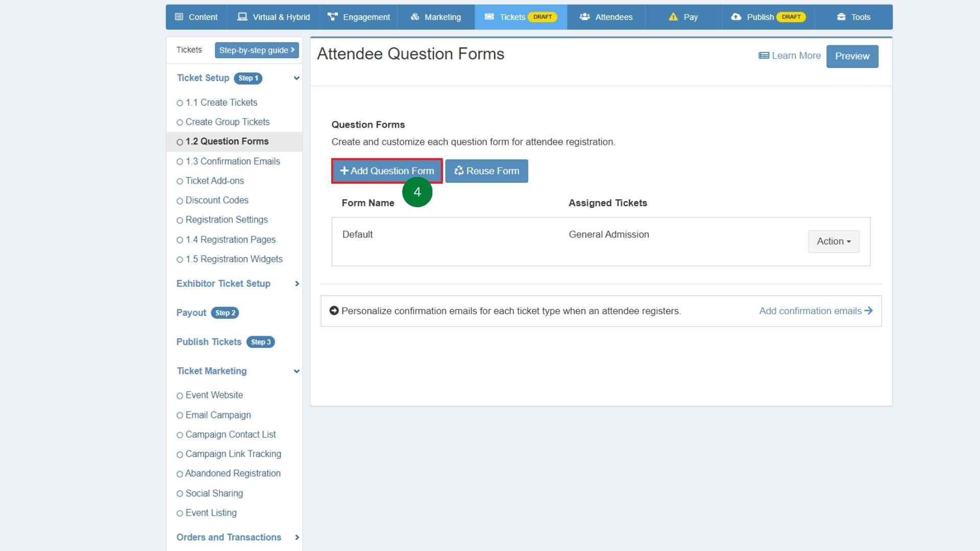Click the Tools icon in navigation
This screenshot has width=980, height=551.
tap(841, 16)
